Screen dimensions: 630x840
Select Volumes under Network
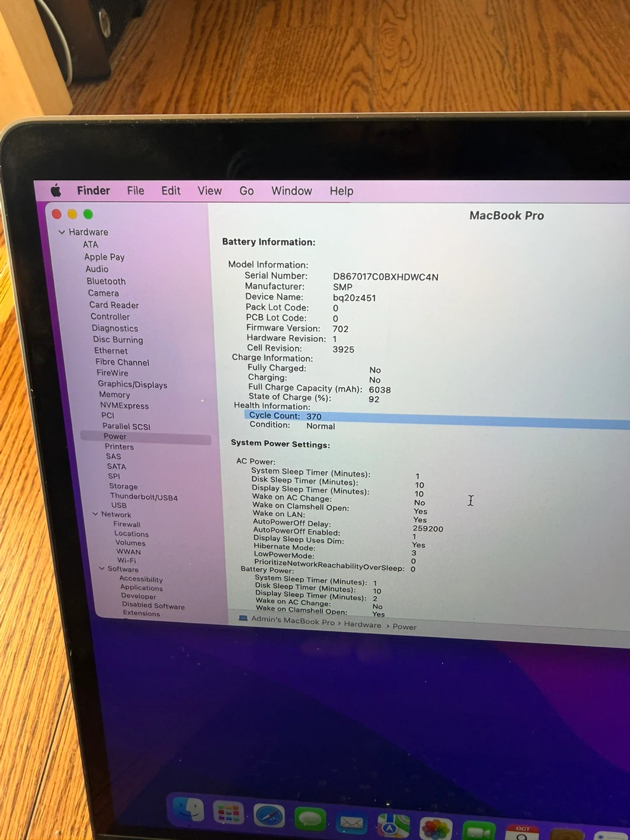tap(131, 542)
